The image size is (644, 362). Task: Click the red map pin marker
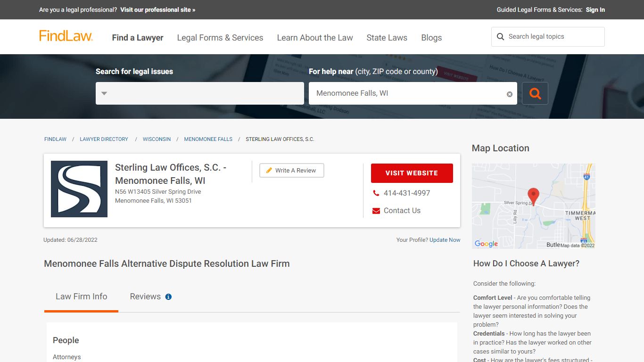(x=533, y=196)
